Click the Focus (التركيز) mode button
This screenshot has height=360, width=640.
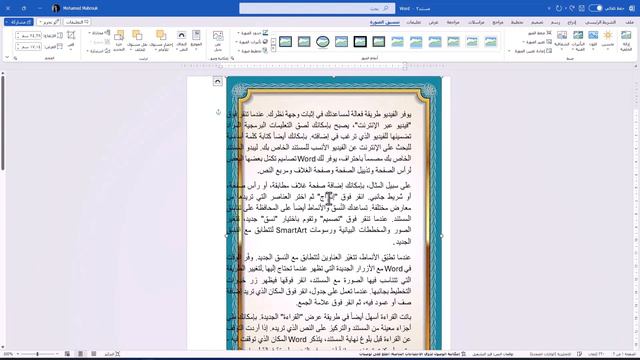[x=112, y=354]
